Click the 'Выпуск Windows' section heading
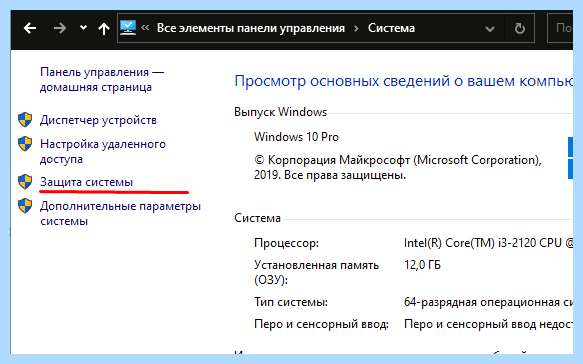This screenshot has width=583, height=364. point(280,112)
